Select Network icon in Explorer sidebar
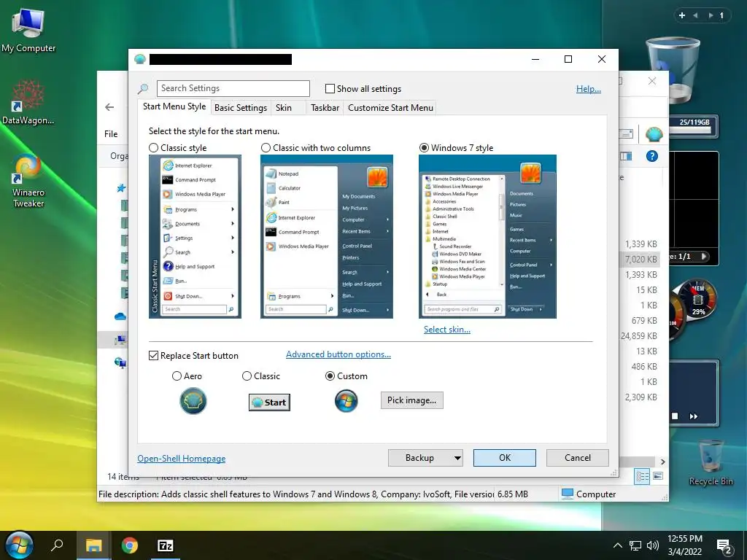Image resolution: width=747 pixels, height=560 pixels. (120, 363)
